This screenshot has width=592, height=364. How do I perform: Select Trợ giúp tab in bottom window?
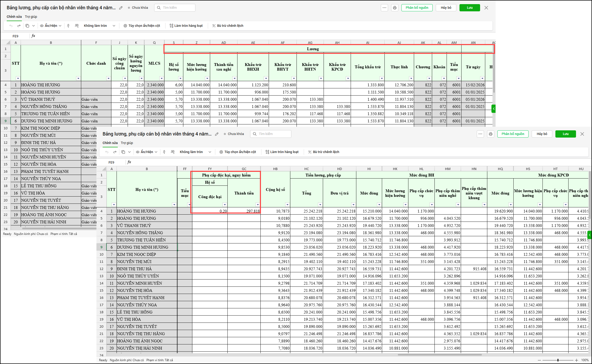(127, 143)
